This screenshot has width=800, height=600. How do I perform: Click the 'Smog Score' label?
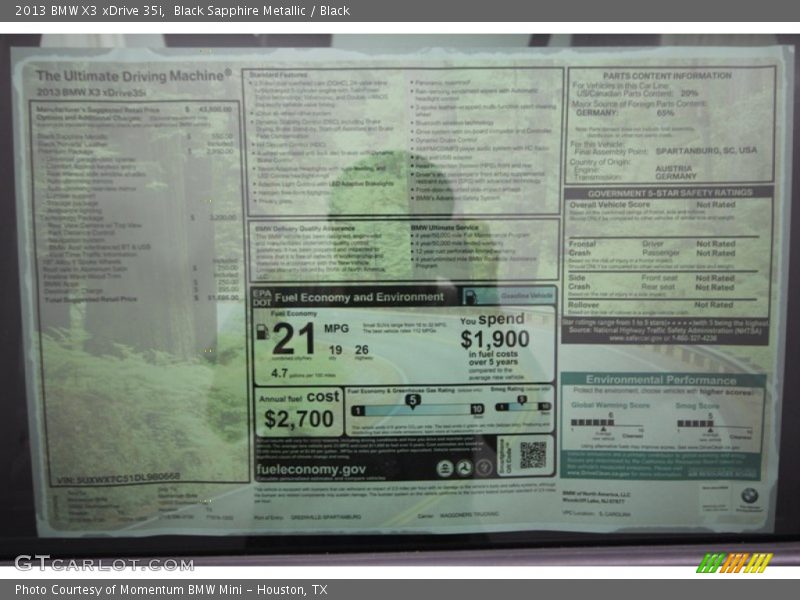697,406
